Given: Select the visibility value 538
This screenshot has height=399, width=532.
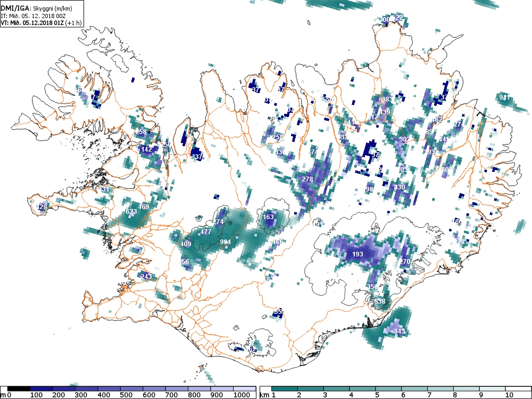Looking at the screenshot, I should tap(380, 301).
